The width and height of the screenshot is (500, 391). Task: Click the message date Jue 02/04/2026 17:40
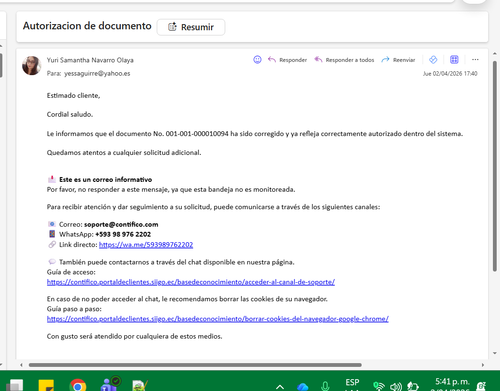click(x=450, y=73)
